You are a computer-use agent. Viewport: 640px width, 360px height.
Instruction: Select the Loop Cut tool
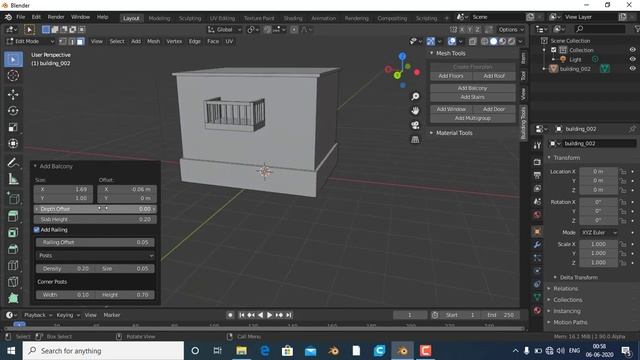13,265
